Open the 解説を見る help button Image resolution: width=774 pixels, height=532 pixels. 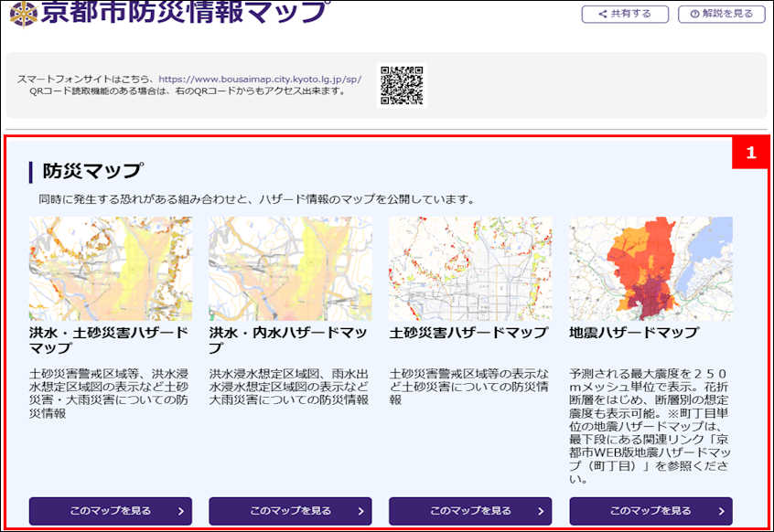pyautogui.click(x=721, y=14)
